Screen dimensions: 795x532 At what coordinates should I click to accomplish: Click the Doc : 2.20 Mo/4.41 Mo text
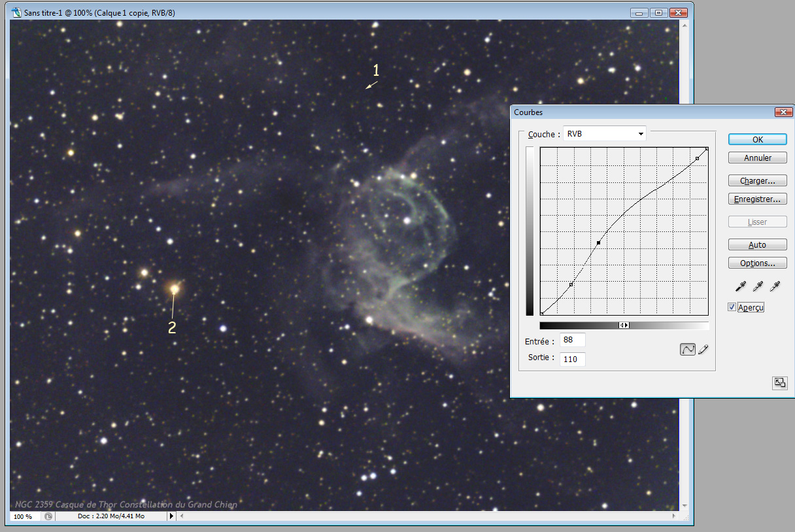click(x=111, y=516)
